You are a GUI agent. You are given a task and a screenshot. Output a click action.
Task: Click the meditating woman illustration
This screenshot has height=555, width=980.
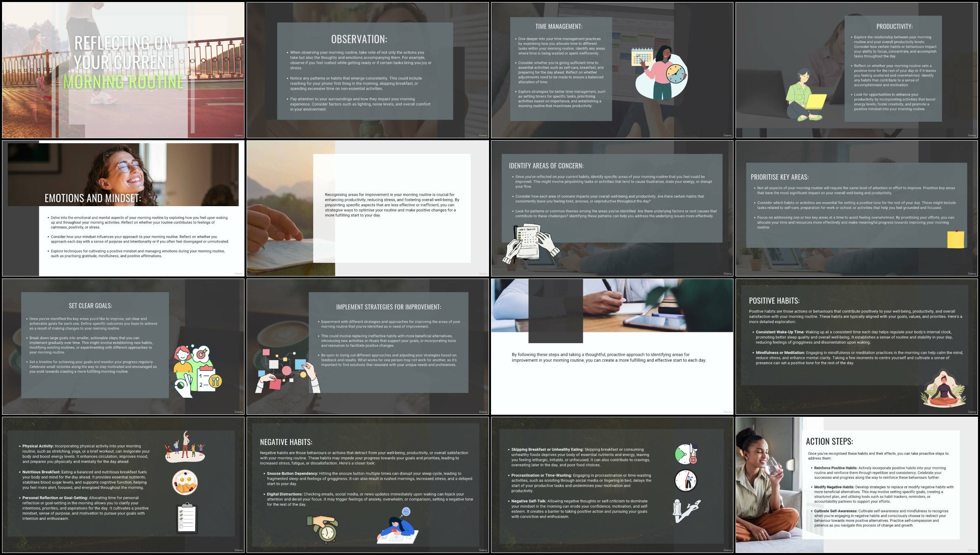944,391
